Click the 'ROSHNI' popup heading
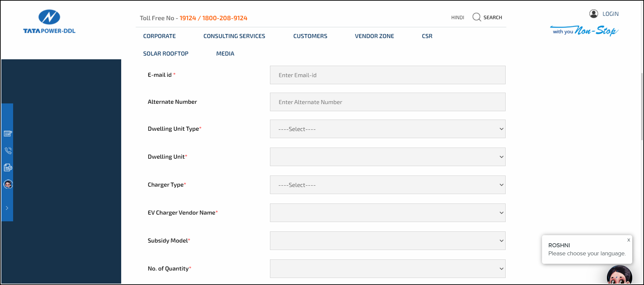Viewport: 644px width, 285px height. [559, 245]
